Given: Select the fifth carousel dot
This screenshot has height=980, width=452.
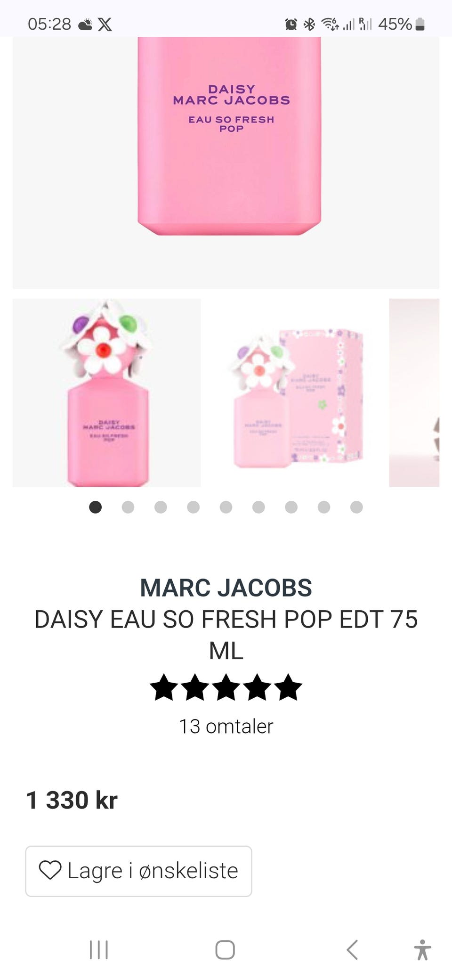Looking at the screenshot, I should (226, 507).
